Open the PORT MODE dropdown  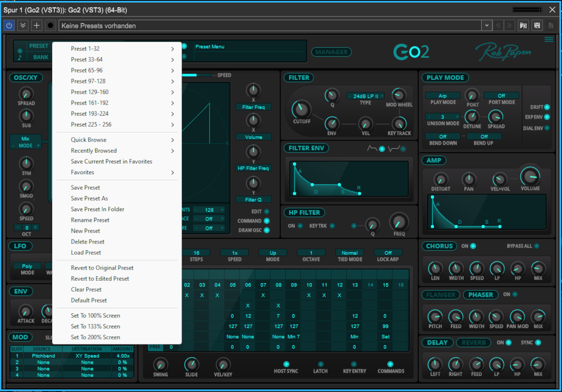(501, 96)
